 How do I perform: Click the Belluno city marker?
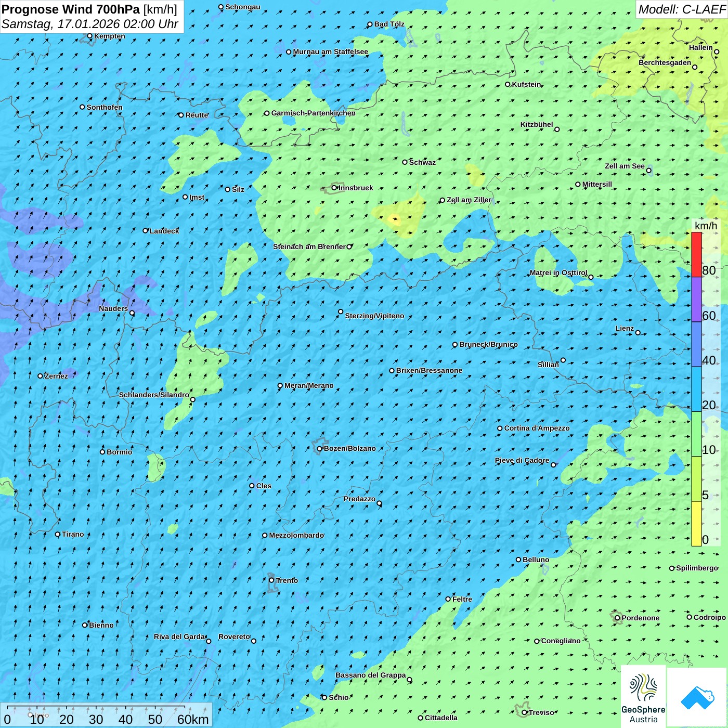pos(518,560)
